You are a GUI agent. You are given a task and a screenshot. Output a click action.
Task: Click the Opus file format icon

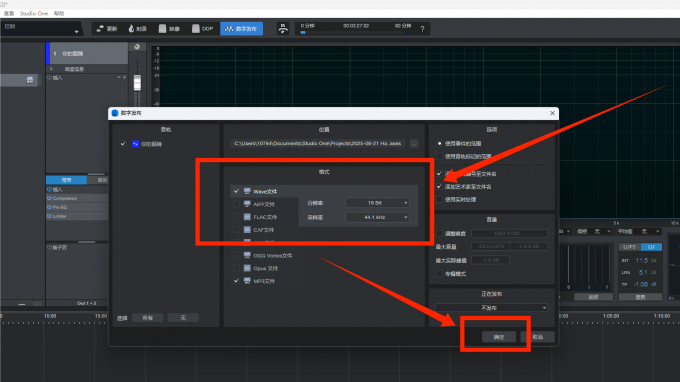(247, 268)
